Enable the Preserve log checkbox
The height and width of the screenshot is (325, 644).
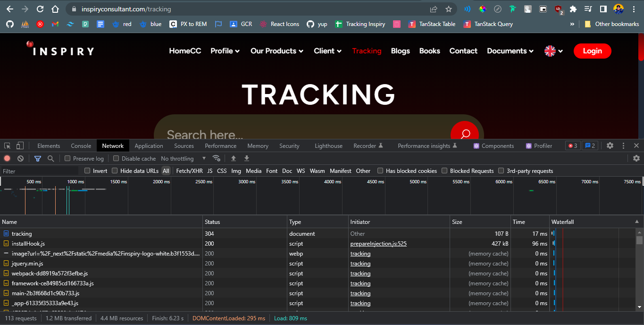67,159
